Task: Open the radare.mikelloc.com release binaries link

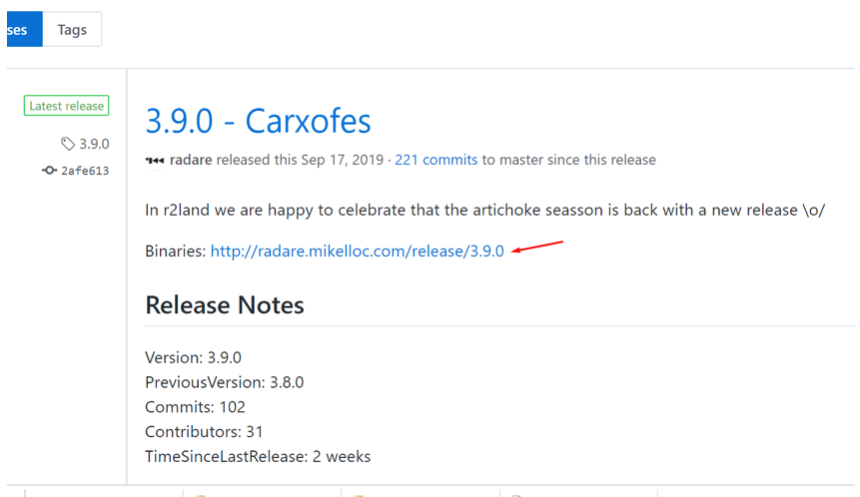Action: [357, 251]
